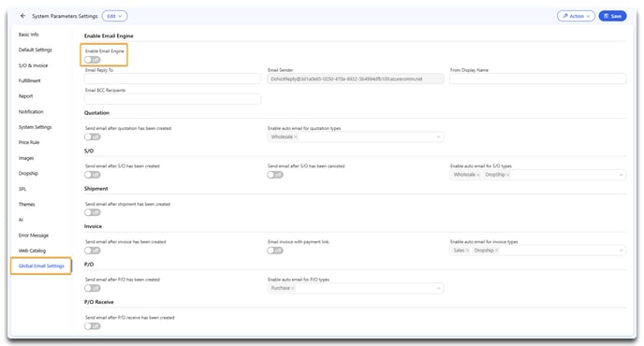Expand the quotation types dropdown
This screenshot has height=346, width=644.
[438, 137]
